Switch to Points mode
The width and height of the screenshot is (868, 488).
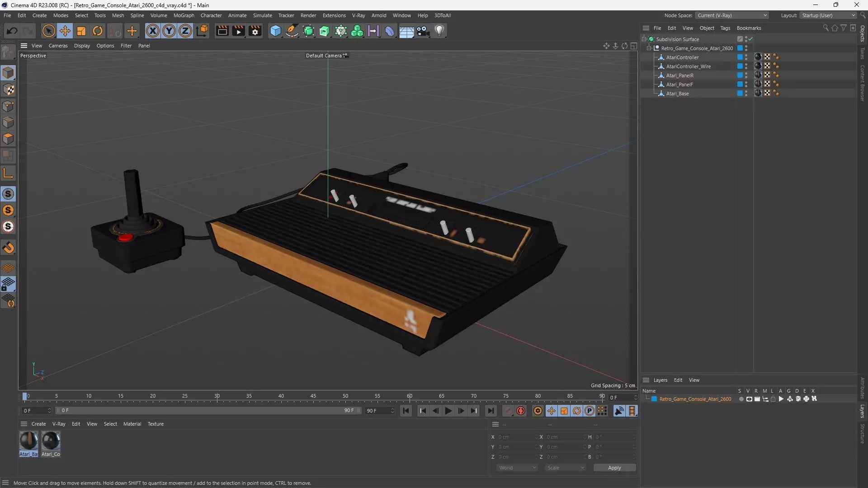[x=8, y=106]
